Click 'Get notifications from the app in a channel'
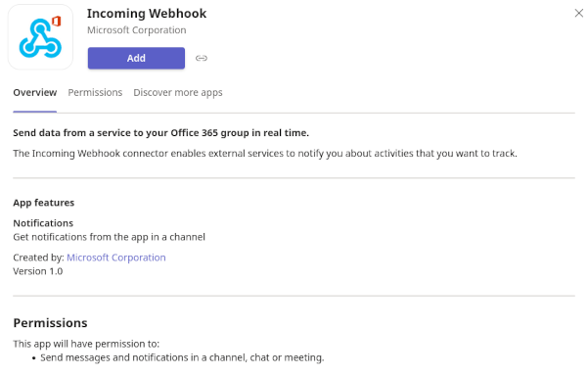This screenshot has height=376, width=588. 110,237
